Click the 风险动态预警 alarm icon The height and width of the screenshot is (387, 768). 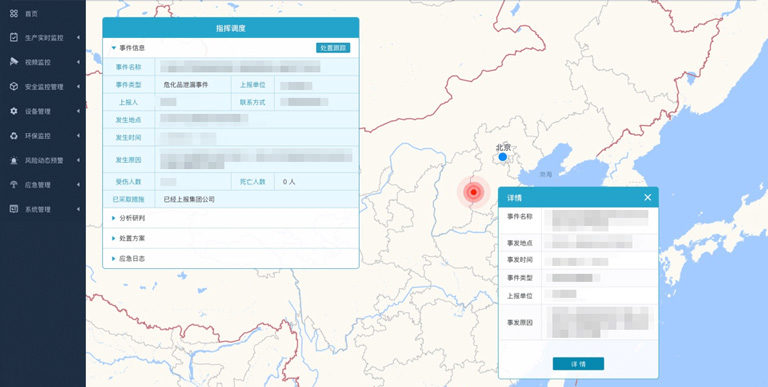[14, 160]
